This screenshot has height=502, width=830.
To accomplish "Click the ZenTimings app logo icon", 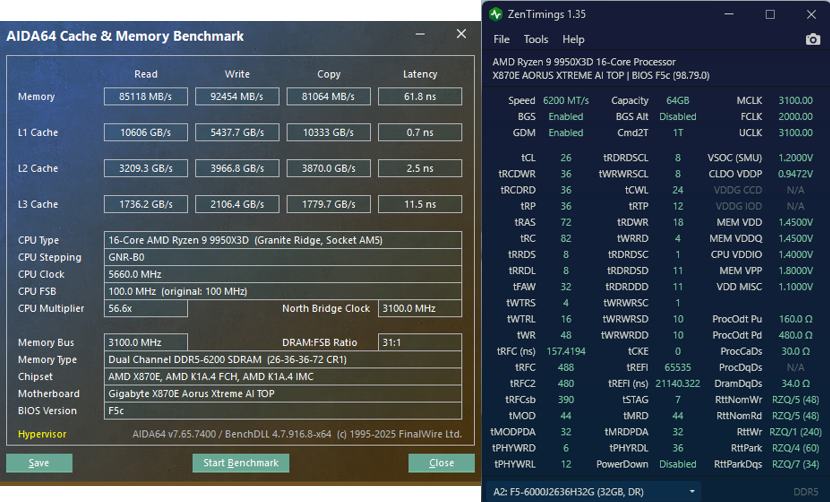I will coord(496,14).
